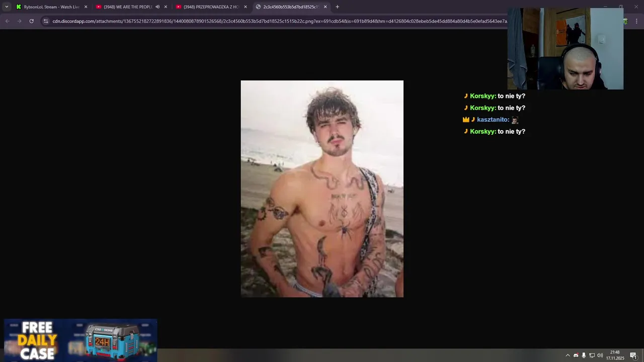Reload the current page
Screen dimensions: 644x362
coord(31,21)
